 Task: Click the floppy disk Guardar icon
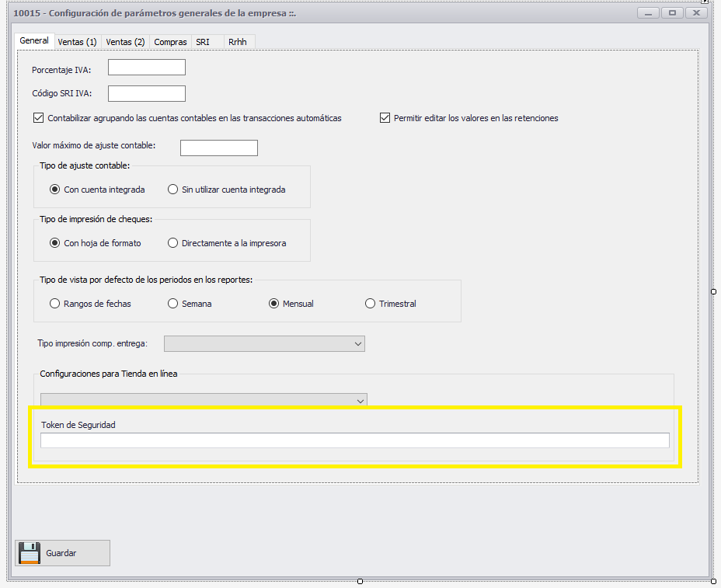tap(30, 553)
